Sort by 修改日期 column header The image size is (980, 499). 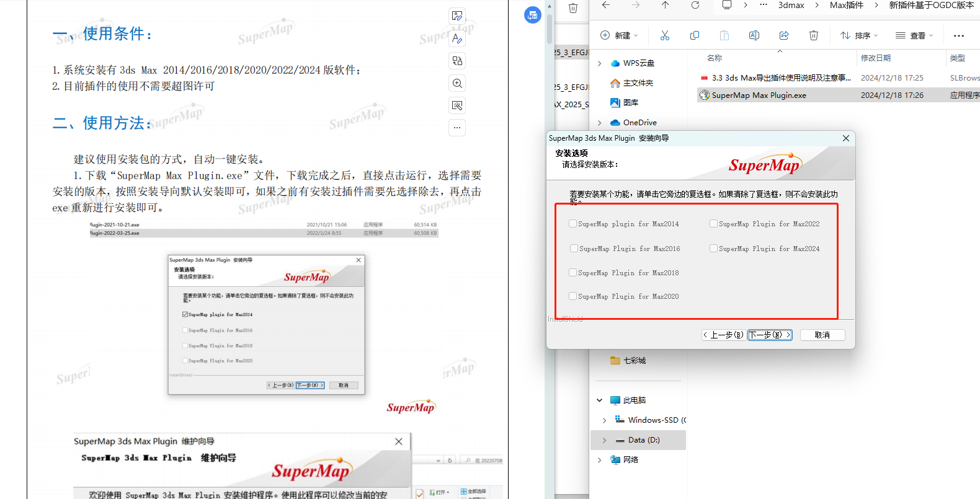876,58
